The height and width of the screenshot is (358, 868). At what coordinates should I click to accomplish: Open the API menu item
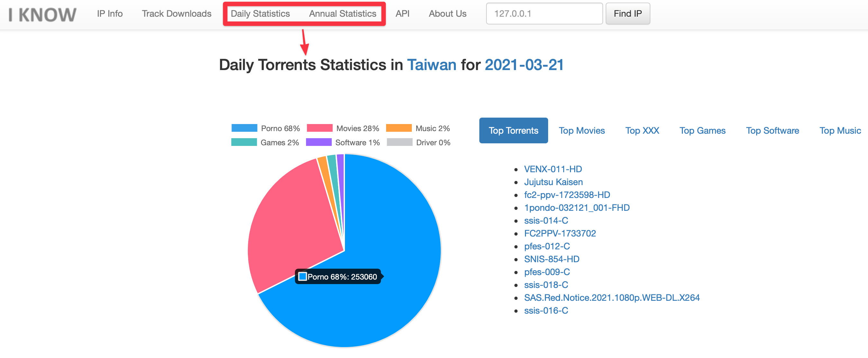click(x=402, y=13)
